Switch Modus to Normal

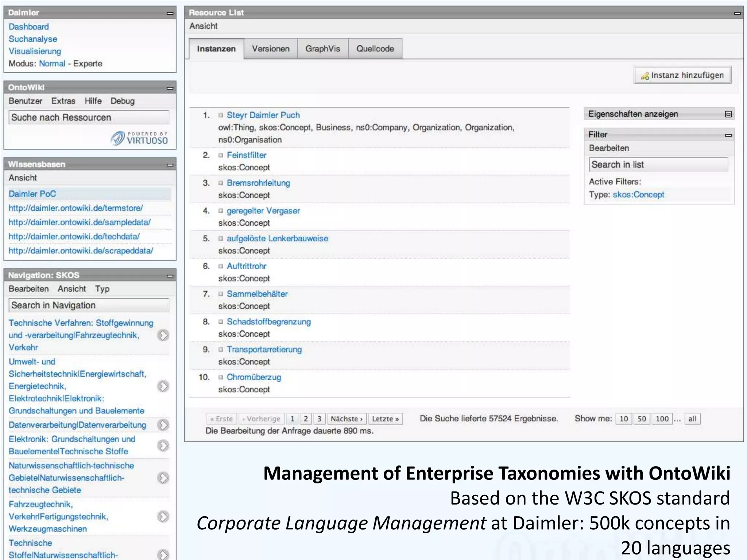click(52, 63)
